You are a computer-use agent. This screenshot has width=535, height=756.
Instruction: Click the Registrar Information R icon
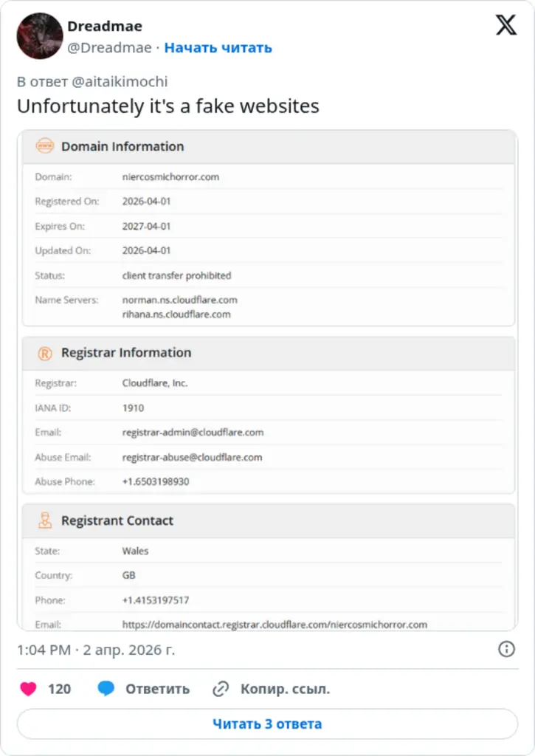pos(44,353)
